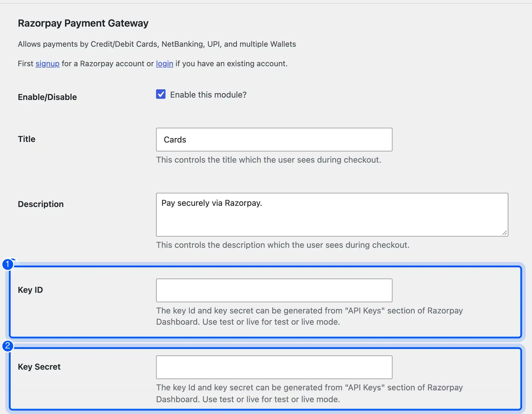Screen dimensions: 532x414
Task: Click the empty Key ID field
Action: [x=274, y=290]
